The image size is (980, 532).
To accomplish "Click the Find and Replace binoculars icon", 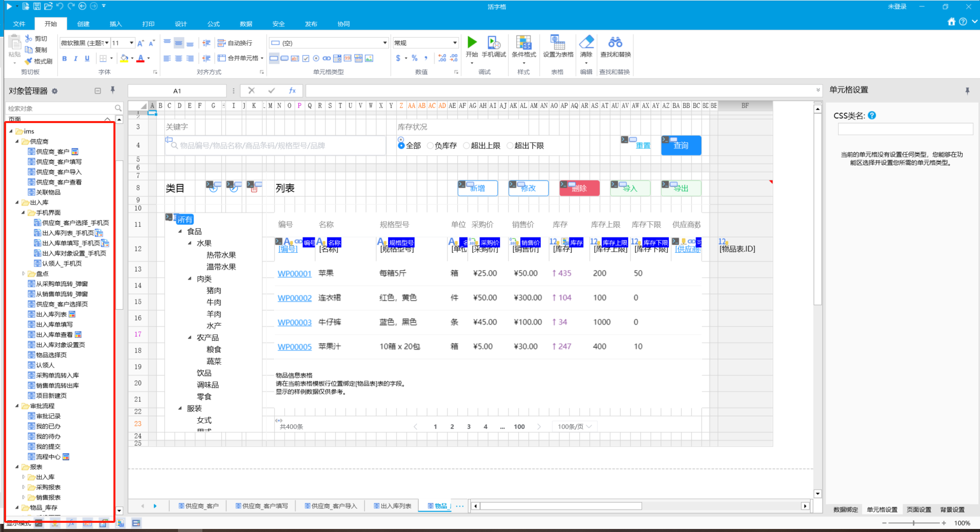I will (615, 42).
